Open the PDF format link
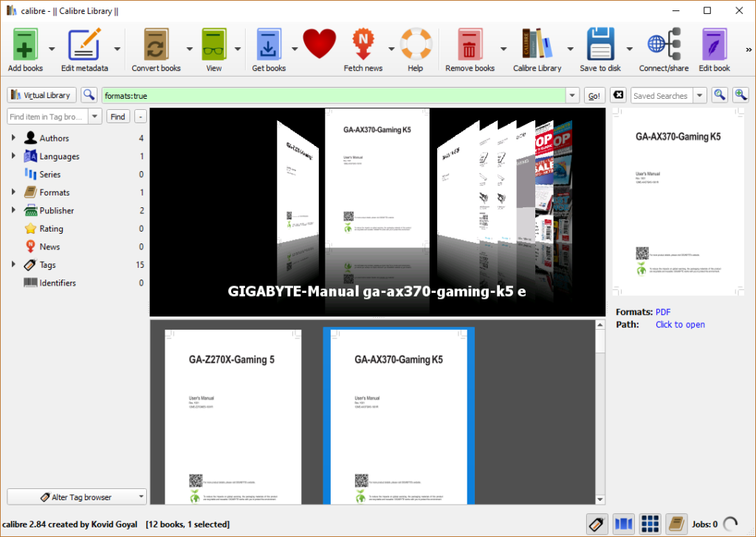Screen dimensions: 756x537 (x=663, y=311)
